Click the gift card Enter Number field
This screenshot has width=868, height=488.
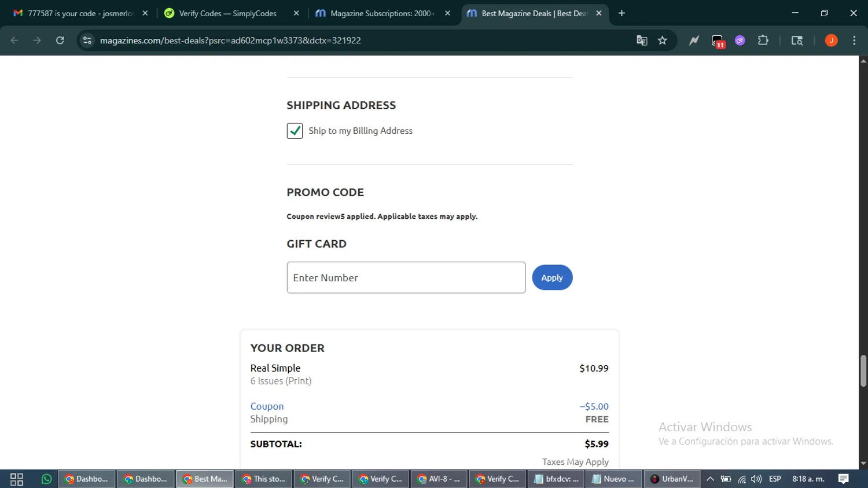(406, 278)
